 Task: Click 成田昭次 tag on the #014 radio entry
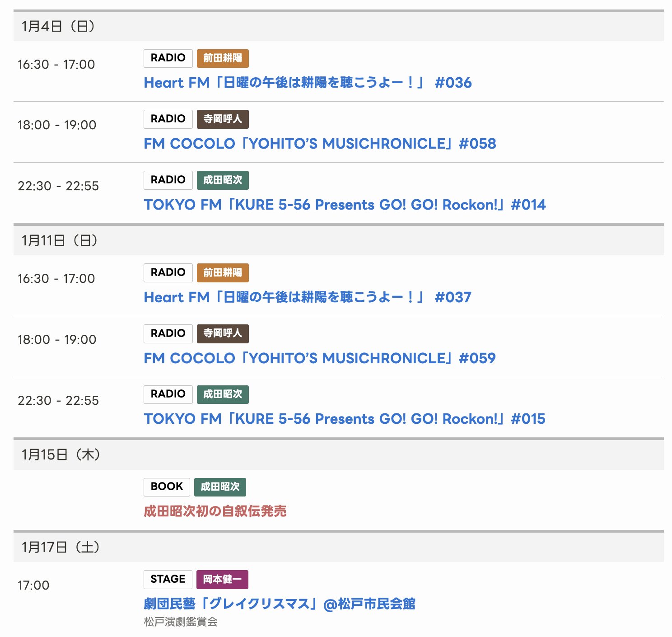[x=223, y=180]
